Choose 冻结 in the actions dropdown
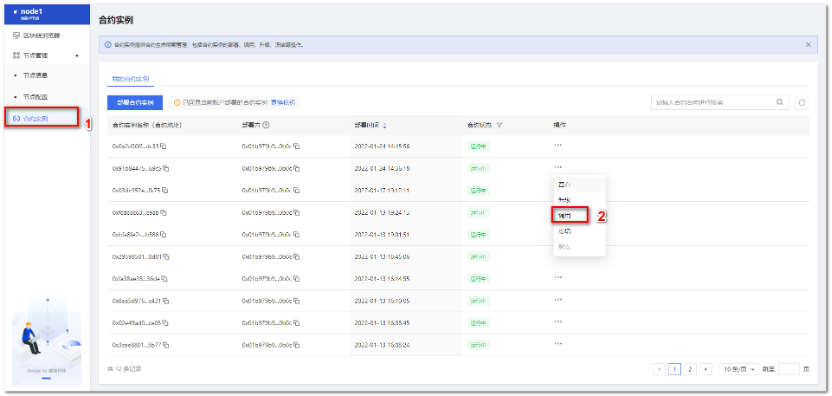Viewport: 832px width, 396px height. 579,231
